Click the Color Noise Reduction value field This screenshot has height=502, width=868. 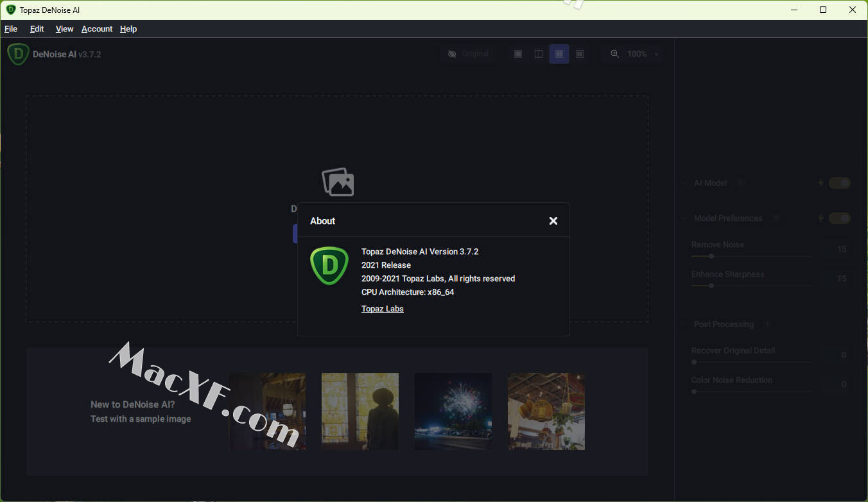click(837, 385)
